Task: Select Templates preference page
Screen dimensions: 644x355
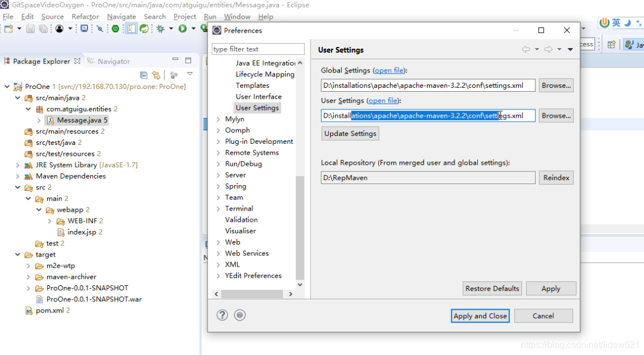Action: pyautogui.click(x=252, y=85)
